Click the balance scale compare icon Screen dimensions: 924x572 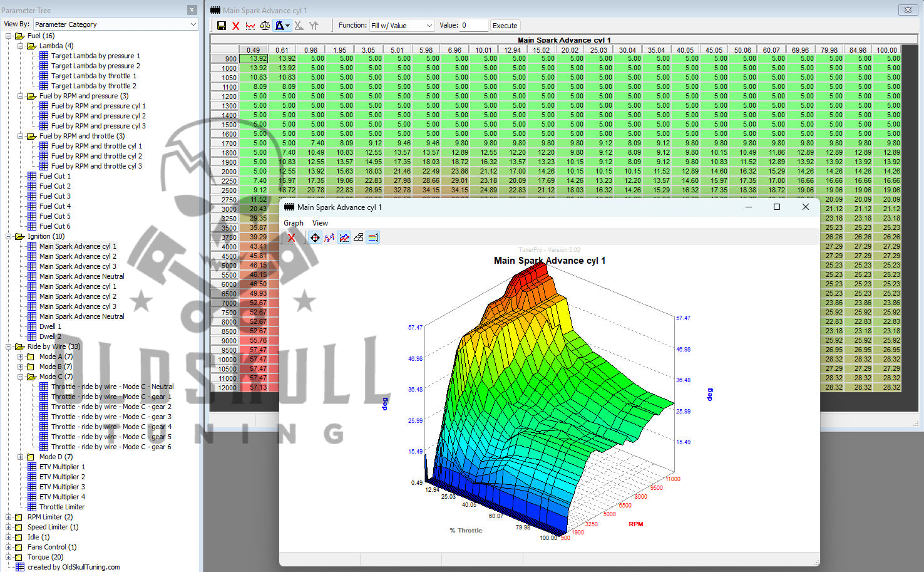click(x=265, y=26)
